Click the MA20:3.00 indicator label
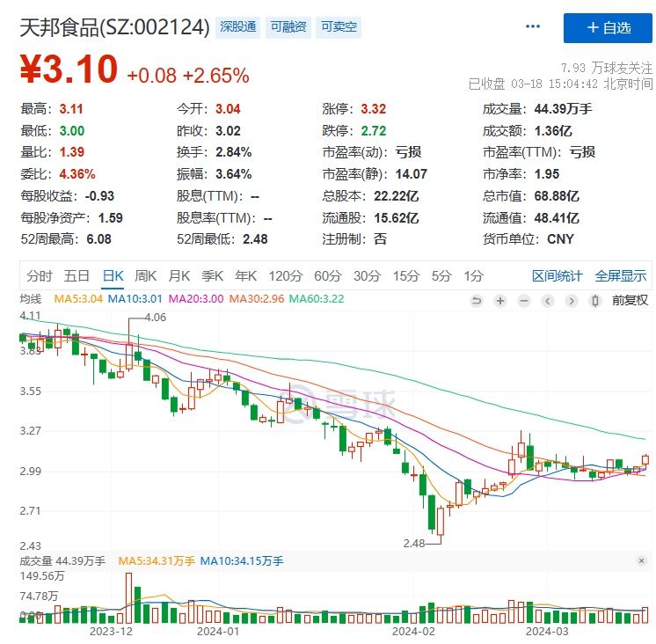The image size is (656, 644). [x=196, y=299]
